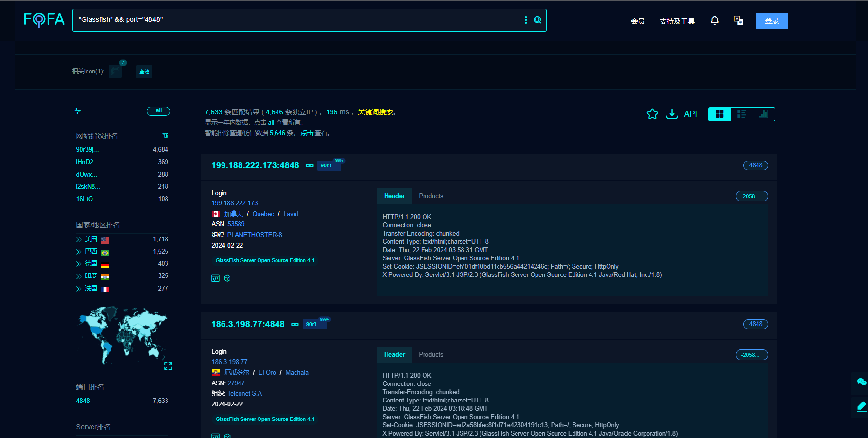Switch language with the translate icon
The width and height of the screenshot is (868, 438).
(x=739, y=20)
